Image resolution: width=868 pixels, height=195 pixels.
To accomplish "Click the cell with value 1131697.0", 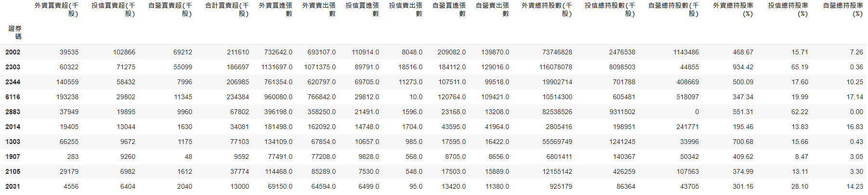I will coord(276,67).
